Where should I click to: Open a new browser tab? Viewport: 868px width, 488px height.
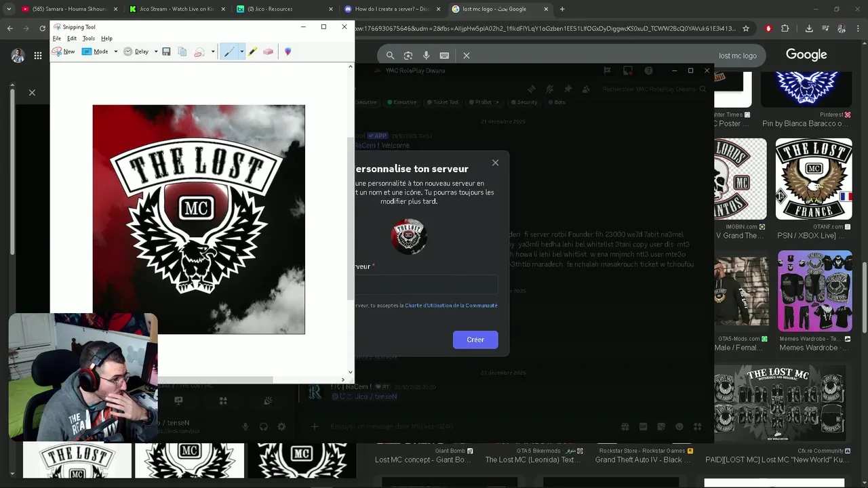[x=562, y=9]
